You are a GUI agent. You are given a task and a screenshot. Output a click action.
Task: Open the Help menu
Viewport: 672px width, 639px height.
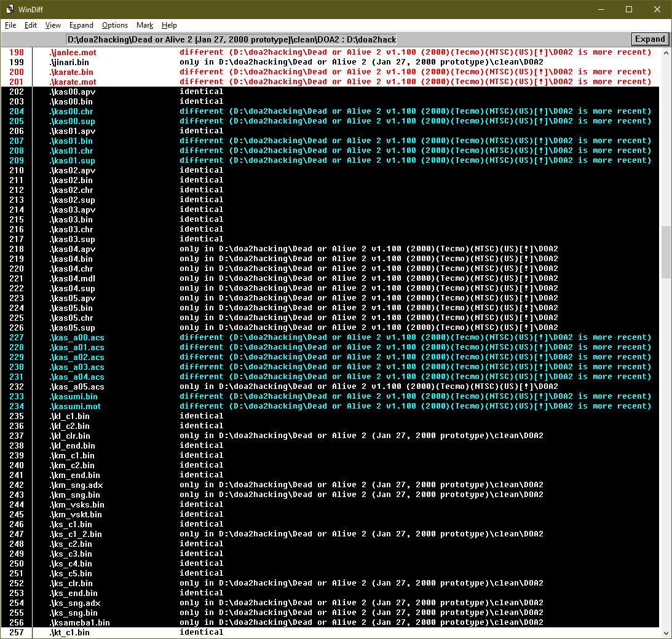click(169, 25)
